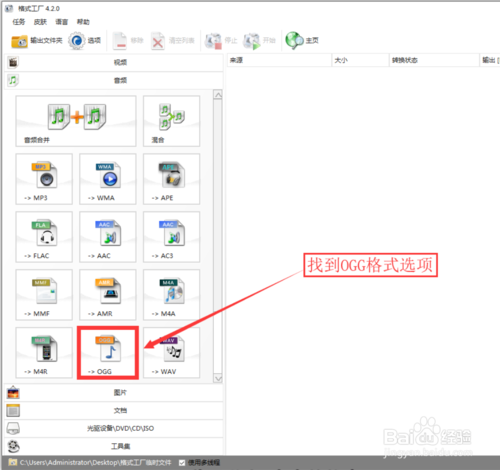The height and width of the screenshot is (470, 500).
Task: Click the scroll down arrow in audio panel
Action: pos(218,378)
